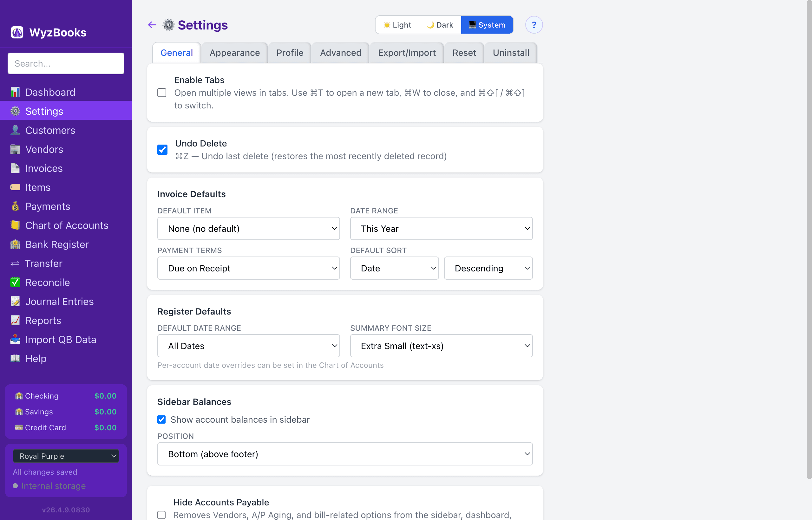Open the Royal Purple theme selector

pos(66,456)
